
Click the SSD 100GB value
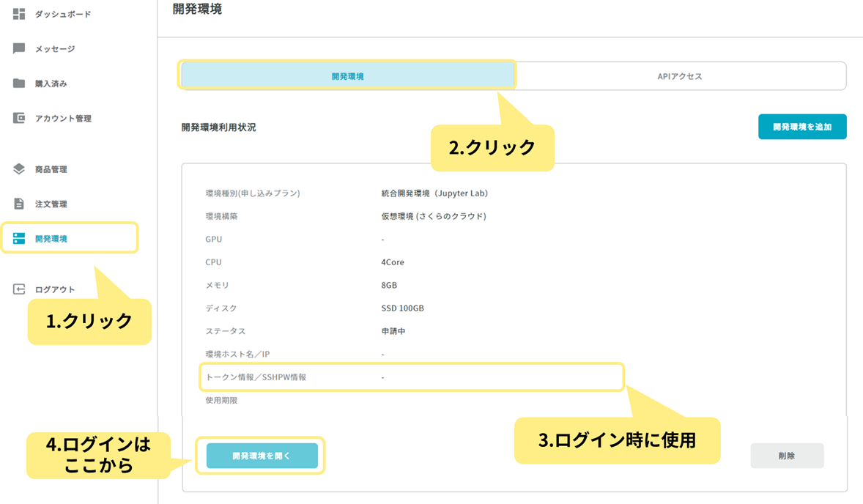point(402,308)
